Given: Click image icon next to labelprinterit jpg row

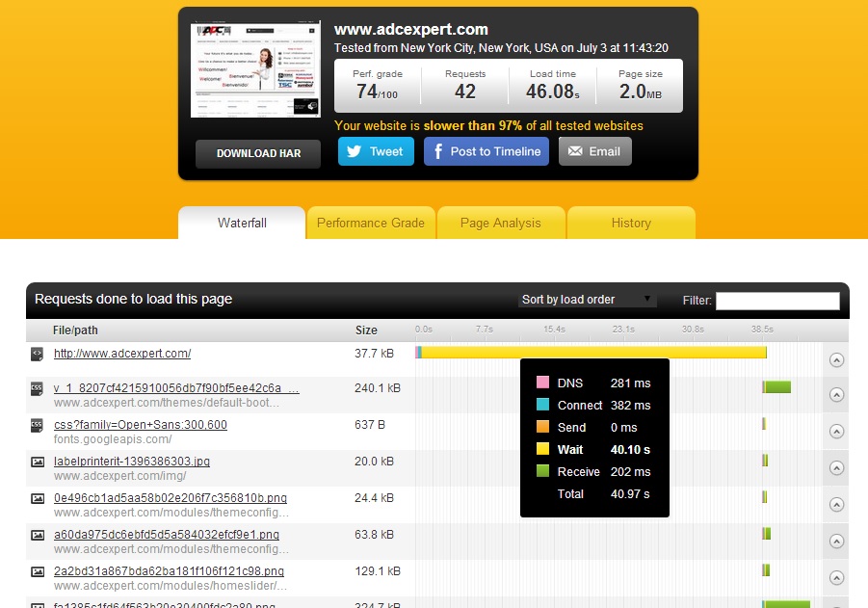Looking at the screenshot, I should [x=37, y=462].
